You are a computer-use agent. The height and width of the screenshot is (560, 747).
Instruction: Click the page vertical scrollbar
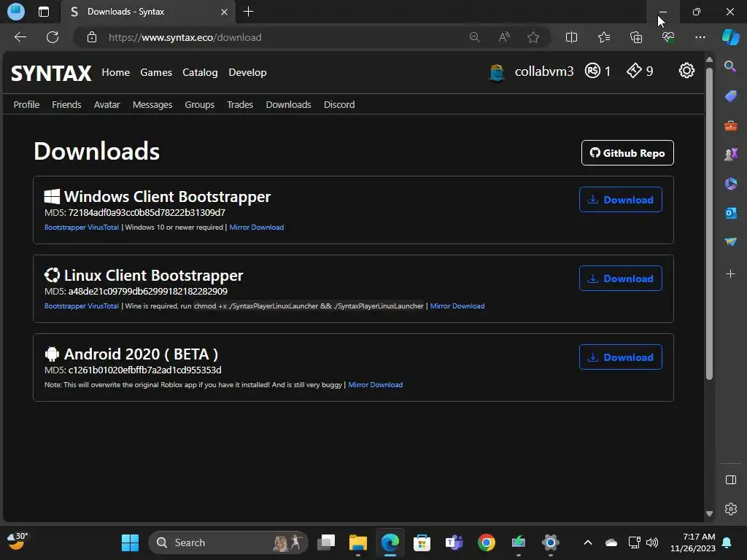click(709, 224)
